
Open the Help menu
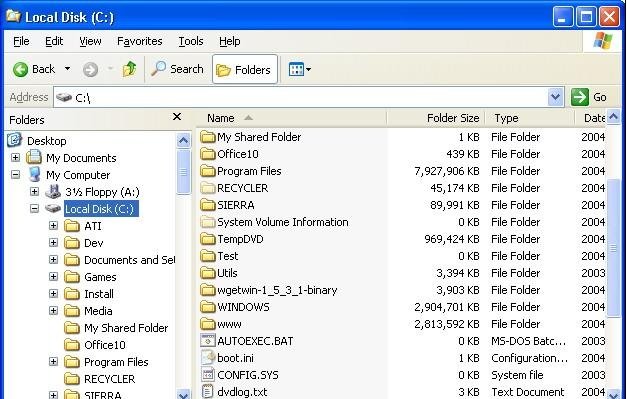click(x=230, y=41)
